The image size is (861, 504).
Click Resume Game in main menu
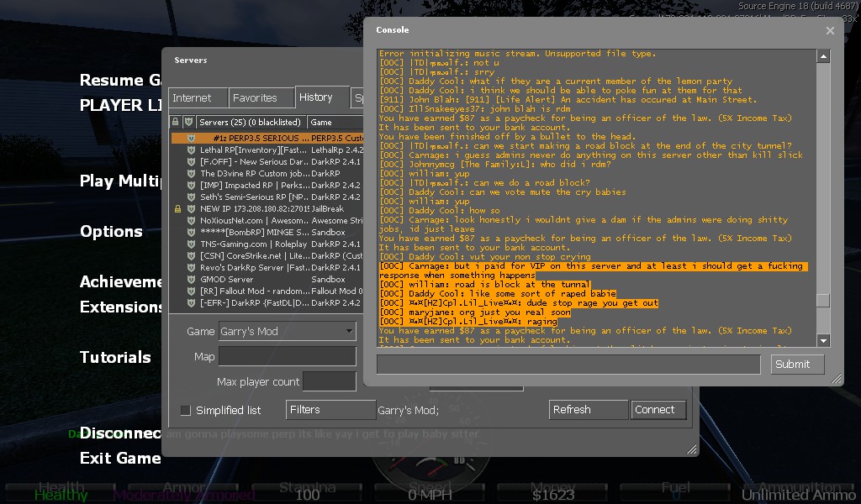point(120,80)
